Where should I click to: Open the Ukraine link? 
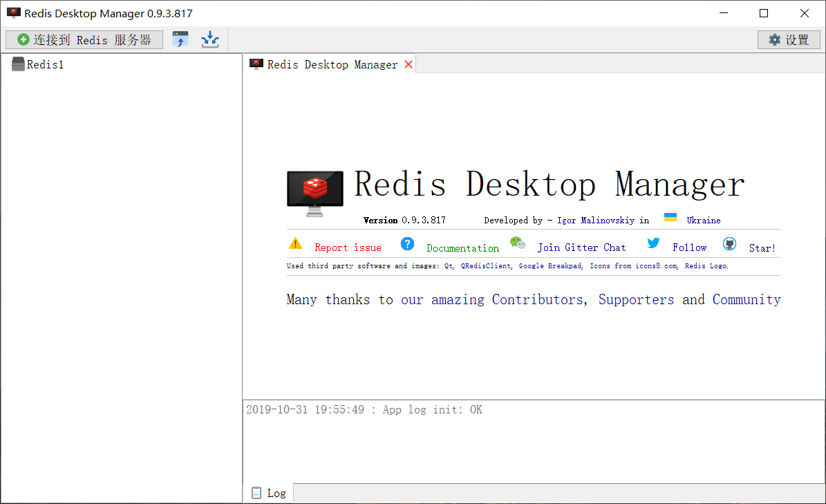703,220
